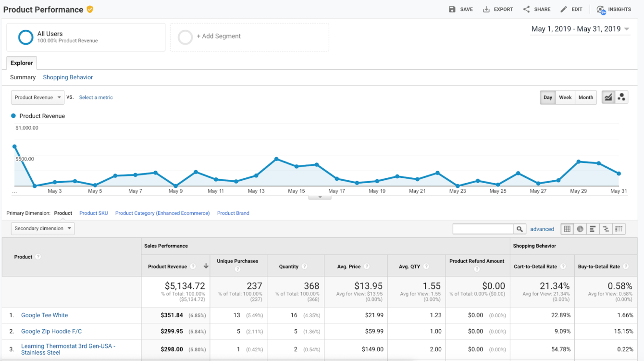
Task: Open Google Zip Hoodie F/C product link
Action: point(51,331)
